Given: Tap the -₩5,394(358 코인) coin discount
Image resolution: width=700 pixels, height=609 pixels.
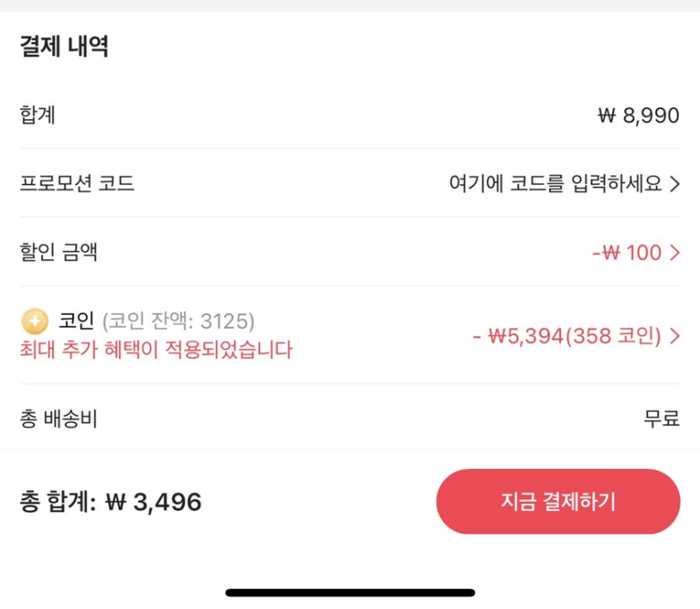Looking at the screenshot, I should pyautogui.click(x=567, y=336).
